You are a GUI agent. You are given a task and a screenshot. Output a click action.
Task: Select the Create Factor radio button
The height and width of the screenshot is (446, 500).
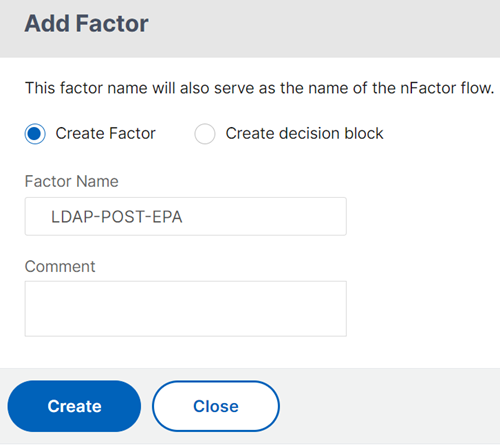(x=35, y=134)
